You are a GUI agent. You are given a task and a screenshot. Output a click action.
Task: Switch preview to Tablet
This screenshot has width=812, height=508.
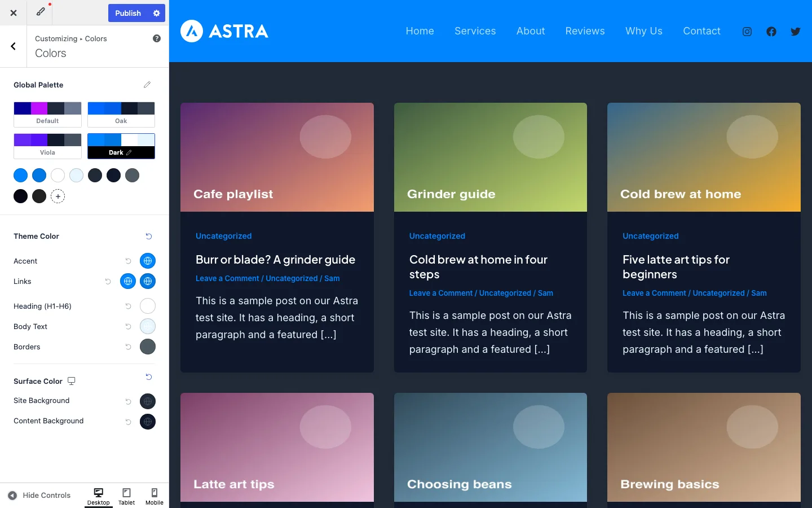126,497
